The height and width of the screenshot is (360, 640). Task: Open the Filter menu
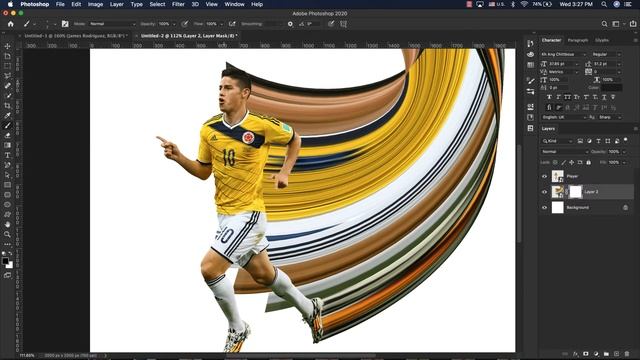tap(178, 4)
